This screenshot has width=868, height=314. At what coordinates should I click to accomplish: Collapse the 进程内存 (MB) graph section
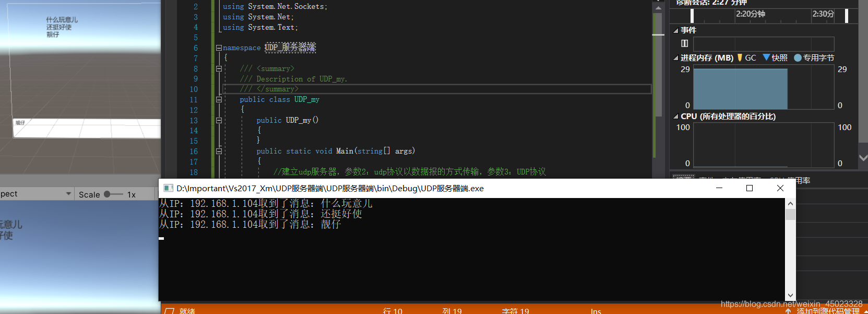tap(675, 58)
